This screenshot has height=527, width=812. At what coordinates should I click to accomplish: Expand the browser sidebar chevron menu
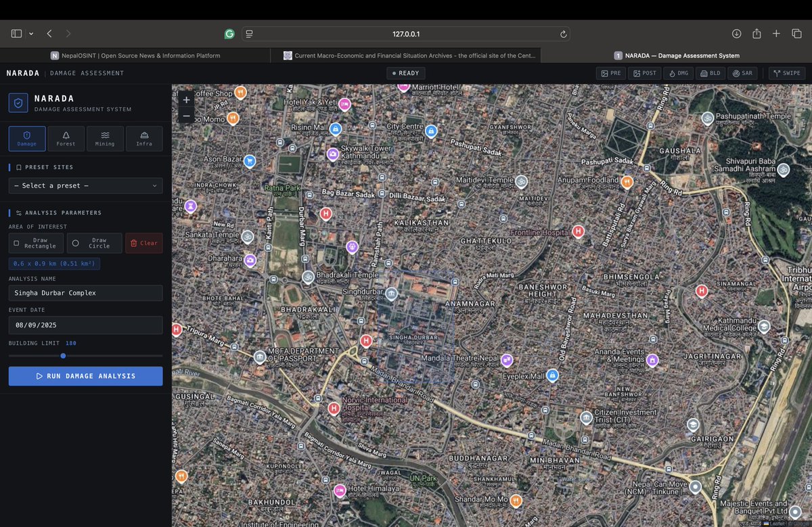pos(31,33)
